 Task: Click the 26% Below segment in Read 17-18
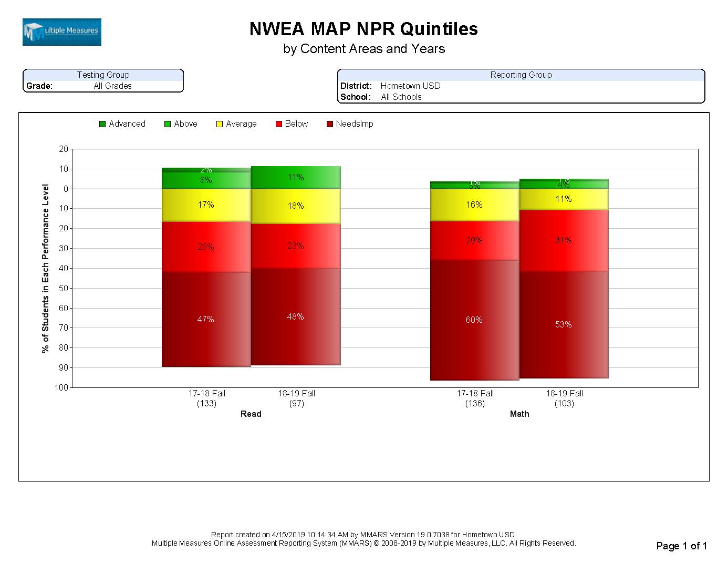click(x=206, y=247)
